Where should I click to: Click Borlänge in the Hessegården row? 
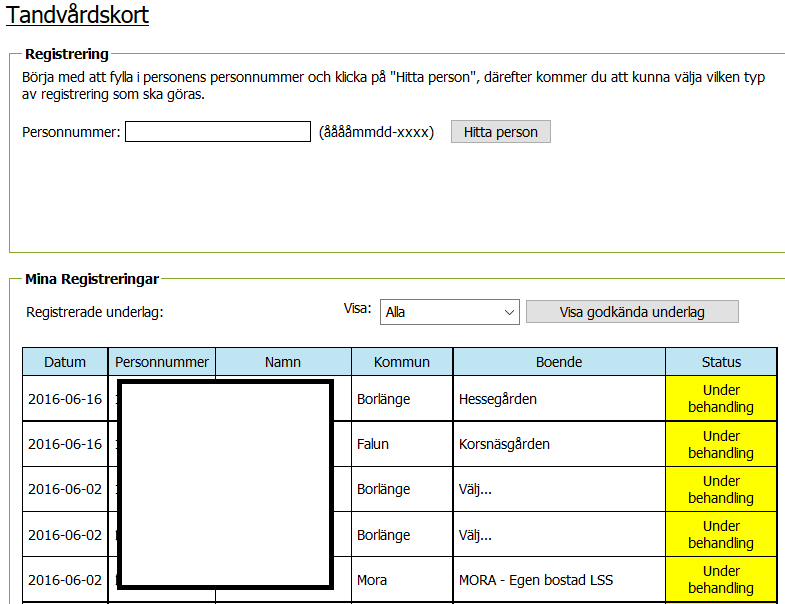coord(402,399)
